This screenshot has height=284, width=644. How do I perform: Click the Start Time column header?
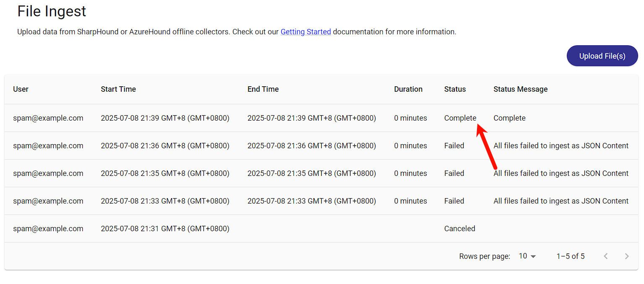coord(118,89)
